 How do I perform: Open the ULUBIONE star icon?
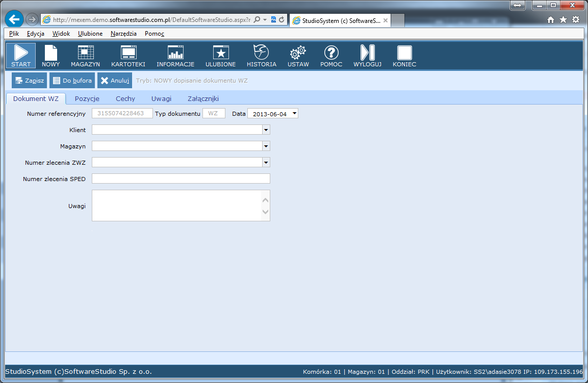coord(220,56)
